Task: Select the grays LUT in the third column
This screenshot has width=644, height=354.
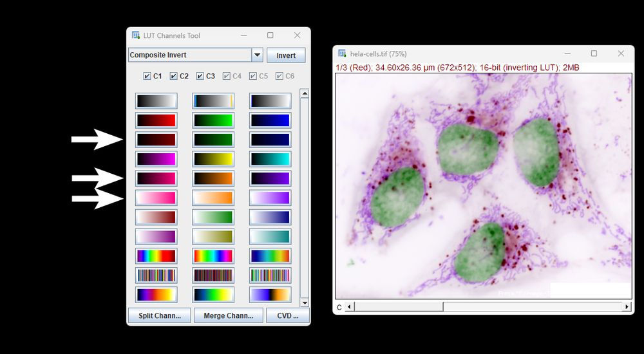Action: pos(270,100)
